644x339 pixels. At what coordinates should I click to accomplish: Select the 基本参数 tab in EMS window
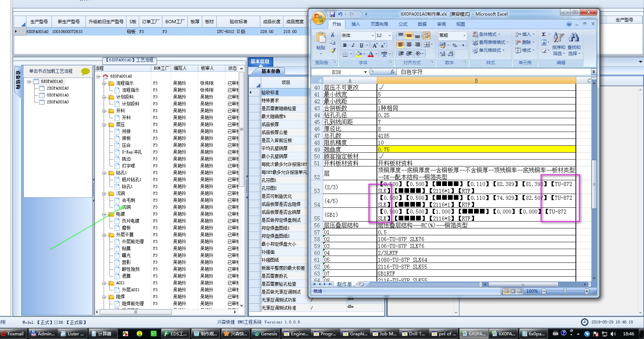[271, 71]
